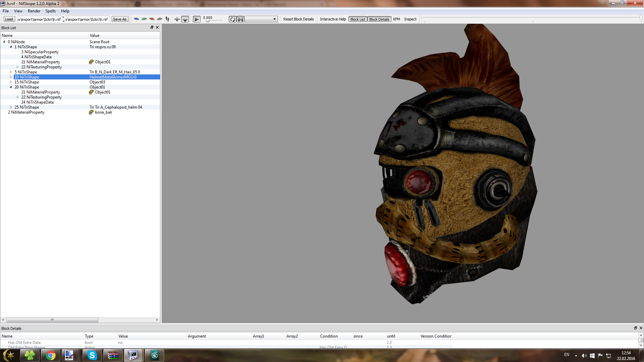Click Block Details scrollbar down arrow
The height and width of the screenshot is (362, 644).
tap(641, 345)
